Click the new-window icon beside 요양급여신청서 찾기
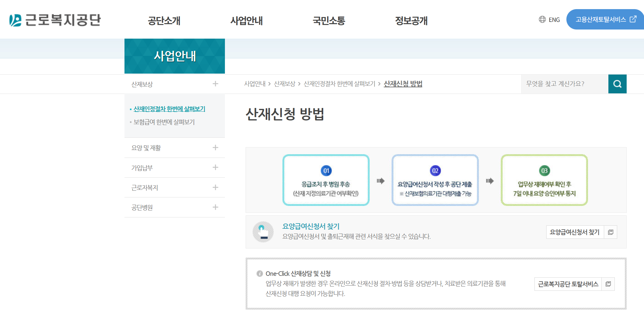Screen dimensions: 644x316 (x=611, y=232)
